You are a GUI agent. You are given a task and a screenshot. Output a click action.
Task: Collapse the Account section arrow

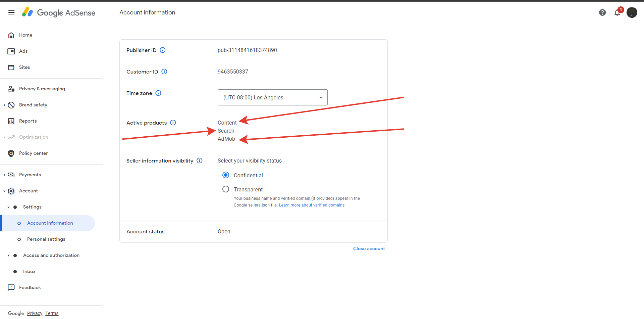coord(4,191)
